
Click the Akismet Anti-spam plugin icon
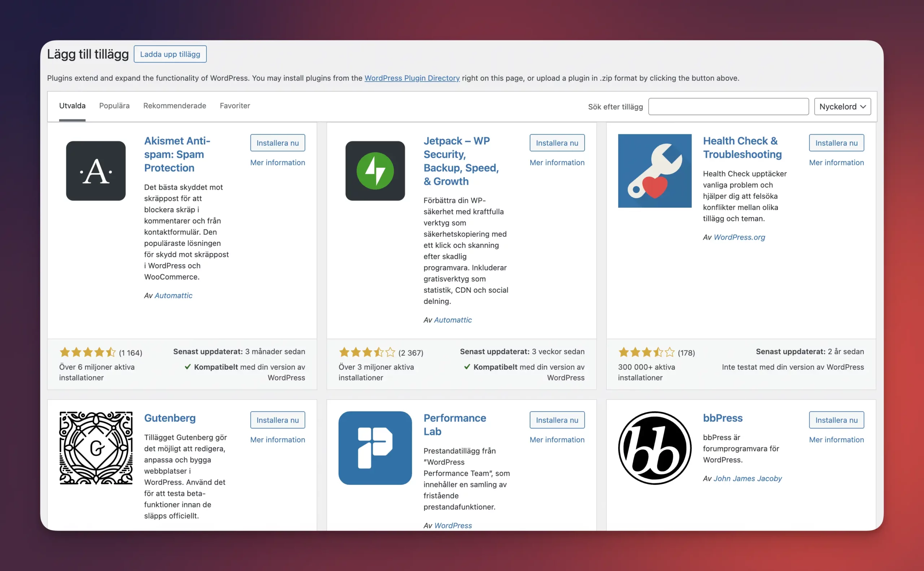pyautogui.click(x=96, y=171)
